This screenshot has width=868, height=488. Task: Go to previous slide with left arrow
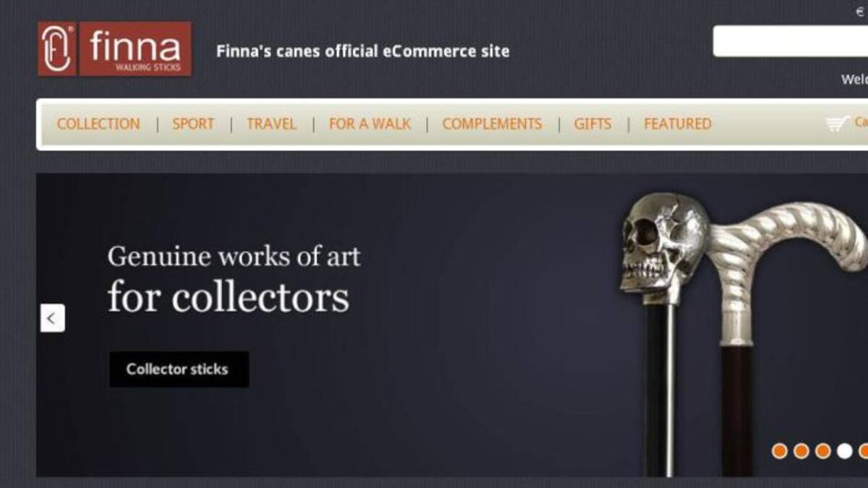pyautogui.click(x=52, y=318)
